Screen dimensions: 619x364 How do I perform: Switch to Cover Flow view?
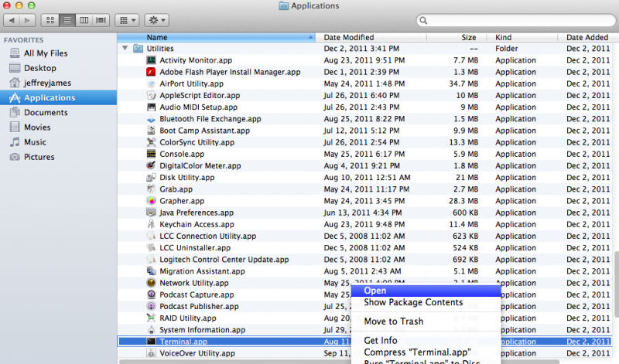click(x=100, y=19)
